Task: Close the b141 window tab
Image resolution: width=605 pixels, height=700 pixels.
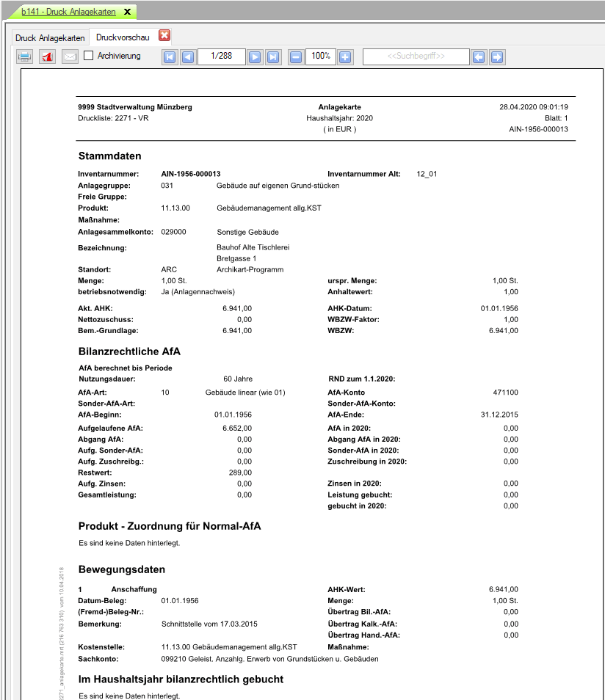Action: (127, 12)
